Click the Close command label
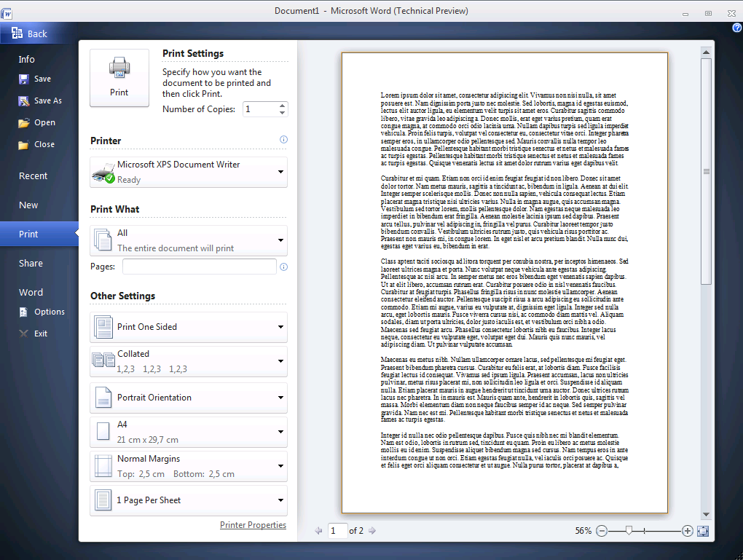This screenshot has height=560, width=743. pos(44,144)
